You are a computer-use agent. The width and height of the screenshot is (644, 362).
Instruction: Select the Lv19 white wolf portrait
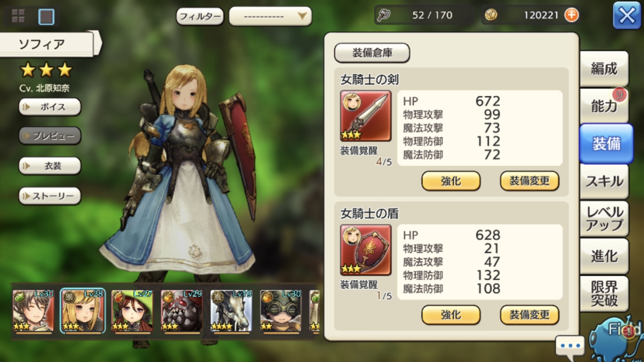pyautogui.click(x=230, y=312)
